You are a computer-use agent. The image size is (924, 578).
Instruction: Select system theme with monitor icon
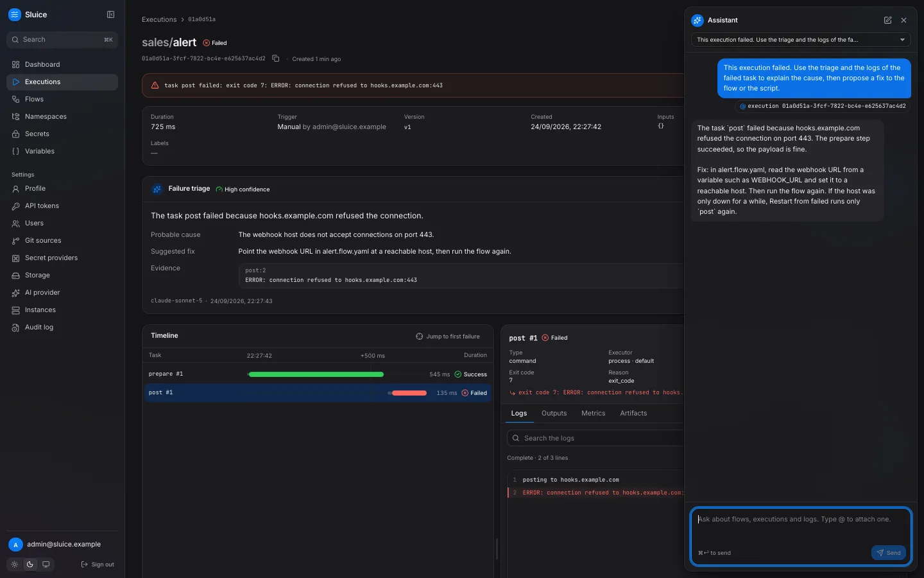tap(46, 565)
